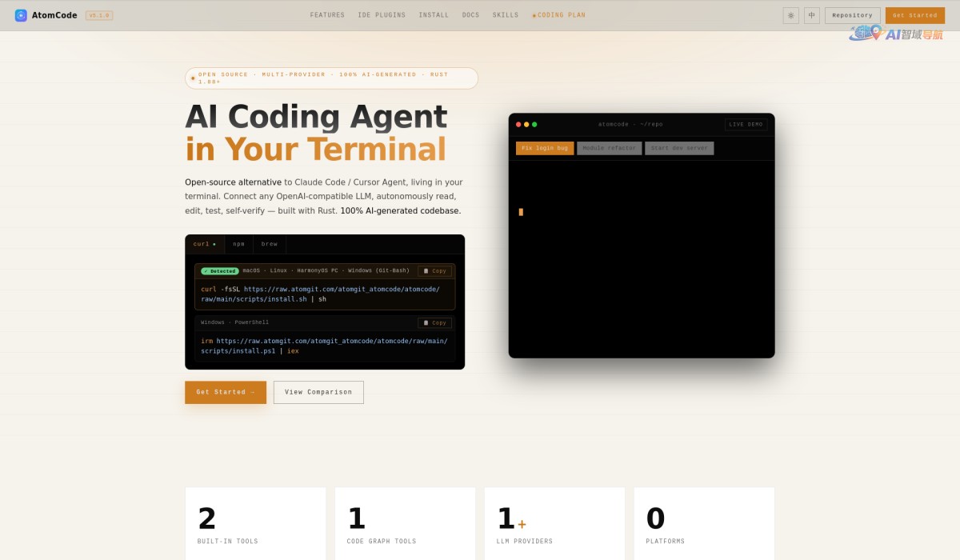This screenshot has height=560, width=960.
Task: Click the yellow terminal window dot
Action: click(x=526, y=125)
